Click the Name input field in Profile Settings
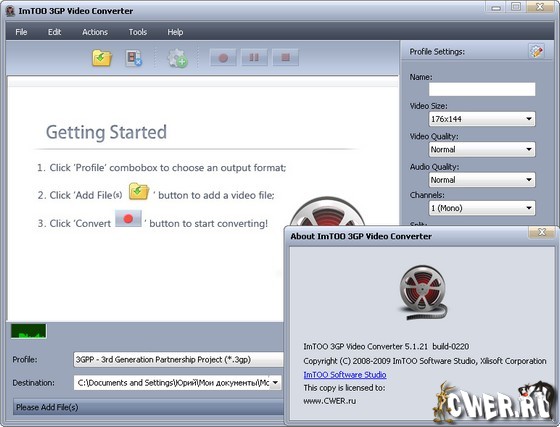 coord(482,89)
